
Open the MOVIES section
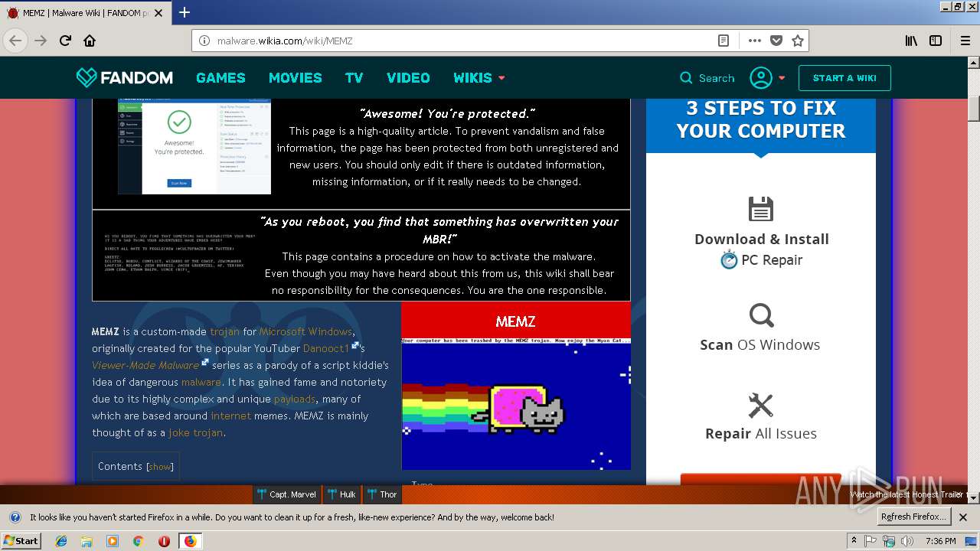coord(295,77)
